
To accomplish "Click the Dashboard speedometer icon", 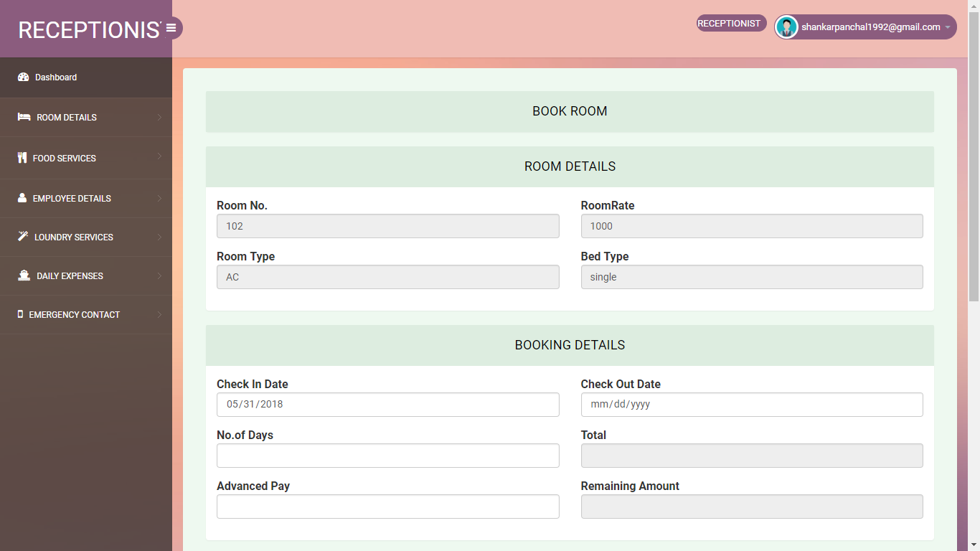I will (23, 77).
